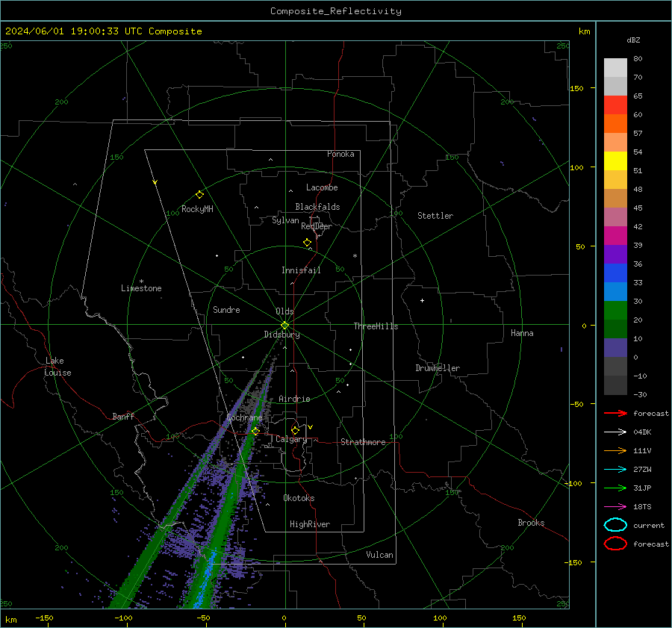
Task: Click the Composite_Reflectivity title
Action: [x=336, y=11]
